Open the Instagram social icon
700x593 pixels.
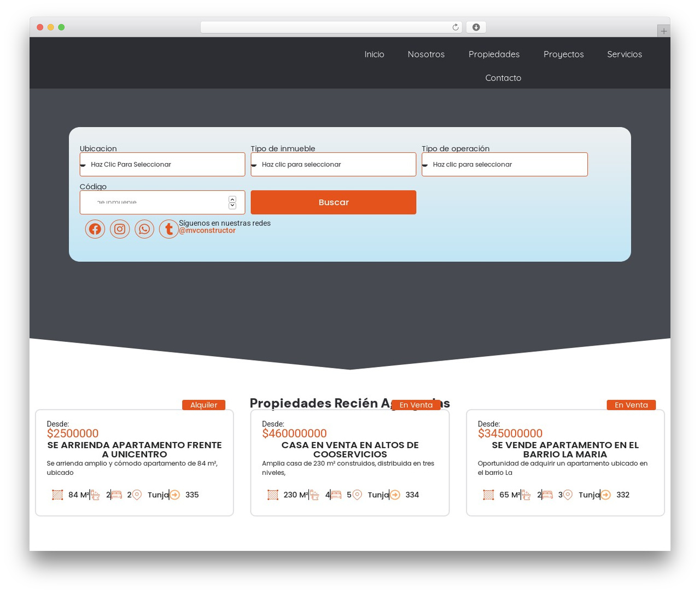pos(120,229)
